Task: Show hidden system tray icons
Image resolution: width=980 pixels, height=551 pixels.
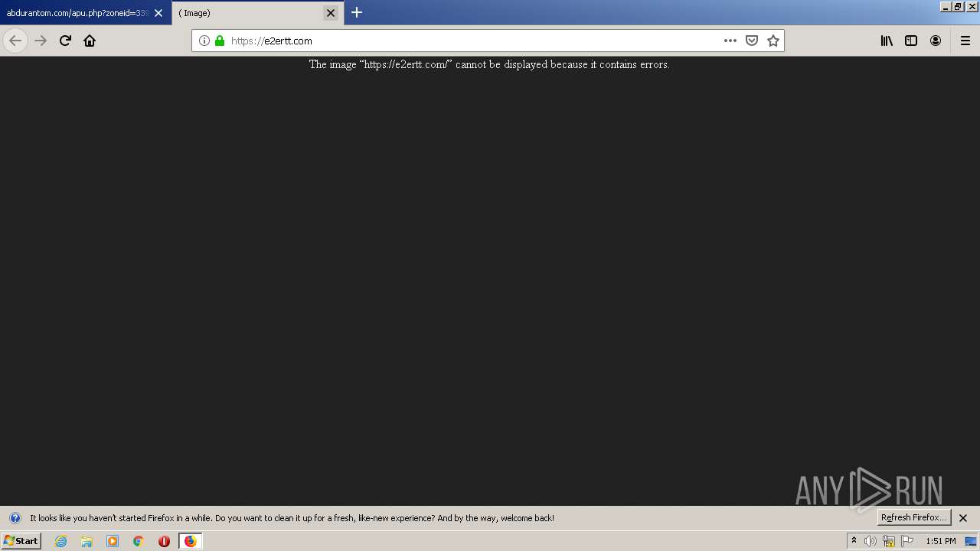Action: coord(854,541)
